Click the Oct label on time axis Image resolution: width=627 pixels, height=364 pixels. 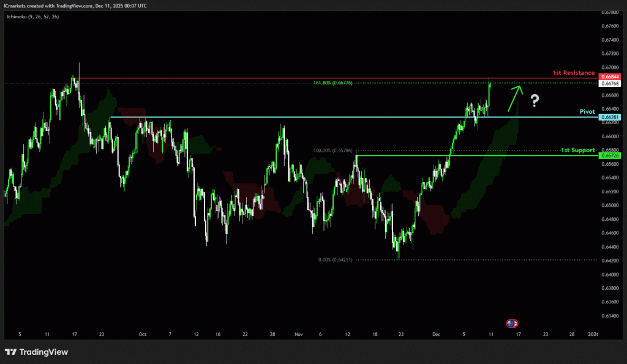pos(143,335)
